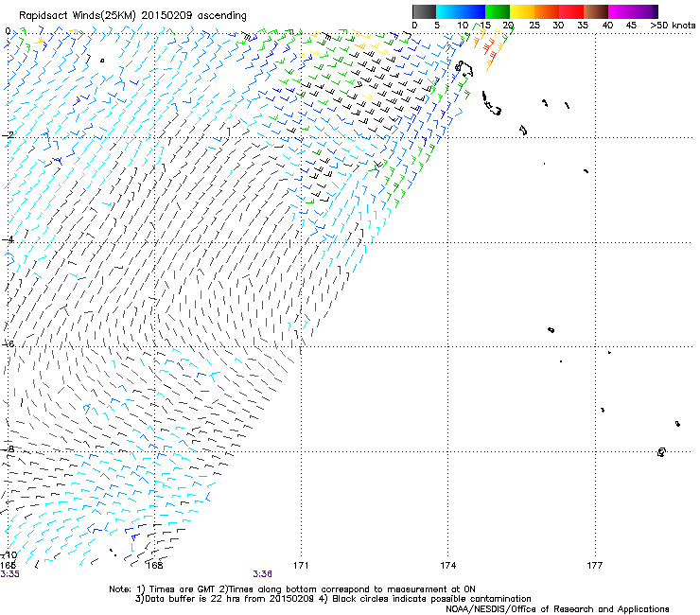
Task: Click the legend number '35'
Action: (x=583, y=26)
